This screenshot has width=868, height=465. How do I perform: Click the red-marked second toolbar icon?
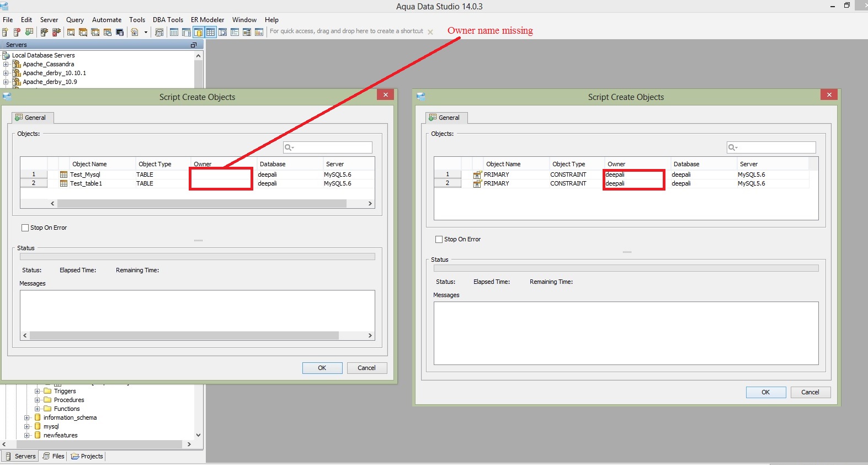(17, 32)
